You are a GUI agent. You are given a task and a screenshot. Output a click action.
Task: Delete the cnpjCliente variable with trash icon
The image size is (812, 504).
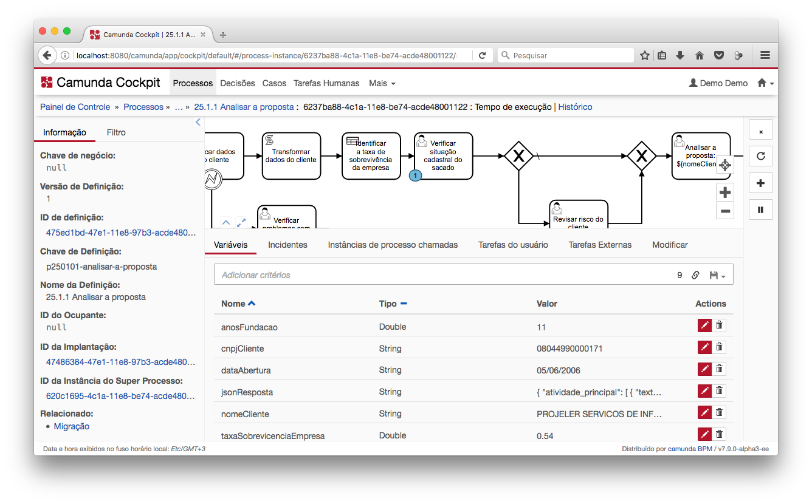click(719, 347)
